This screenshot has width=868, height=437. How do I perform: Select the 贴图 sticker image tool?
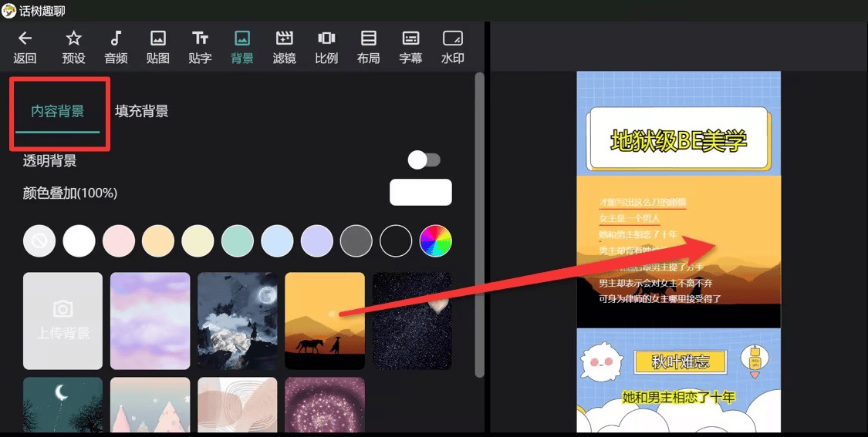[x=157, y=39]
